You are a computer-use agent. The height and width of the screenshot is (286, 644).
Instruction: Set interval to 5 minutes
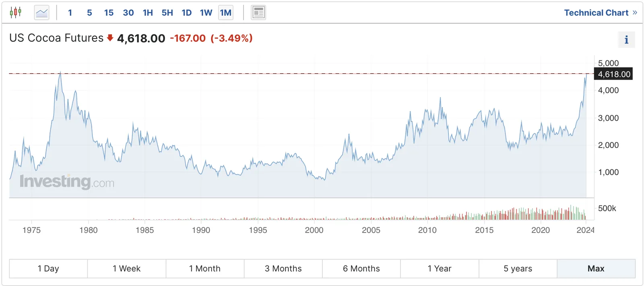[89, 13]
